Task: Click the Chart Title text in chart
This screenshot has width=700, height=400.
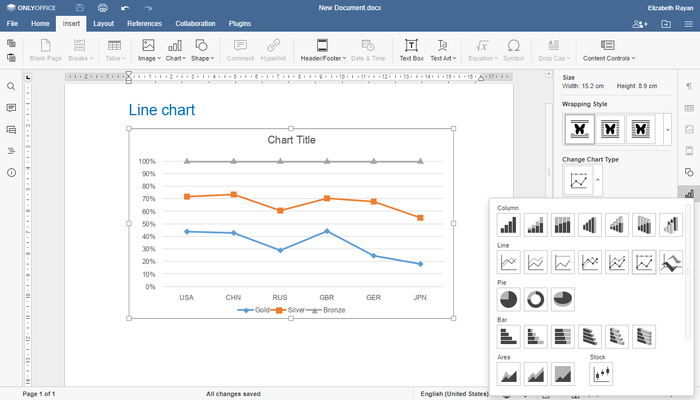Action: pos(291,140)
